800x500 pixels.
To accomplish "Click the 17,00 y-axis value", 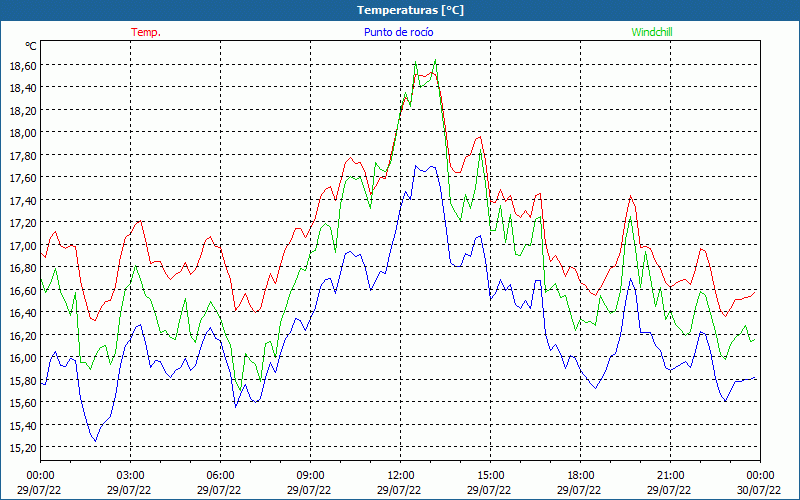I will point(23,245).
